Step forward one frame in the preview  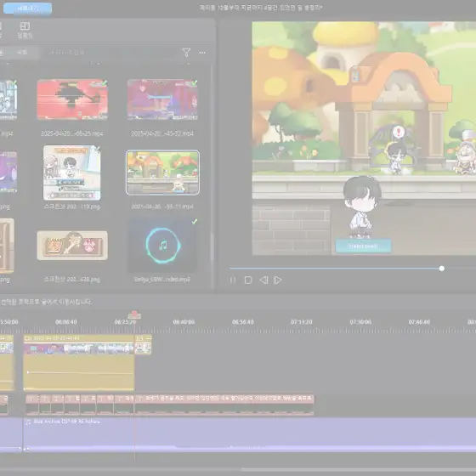(x=278, y=280)
